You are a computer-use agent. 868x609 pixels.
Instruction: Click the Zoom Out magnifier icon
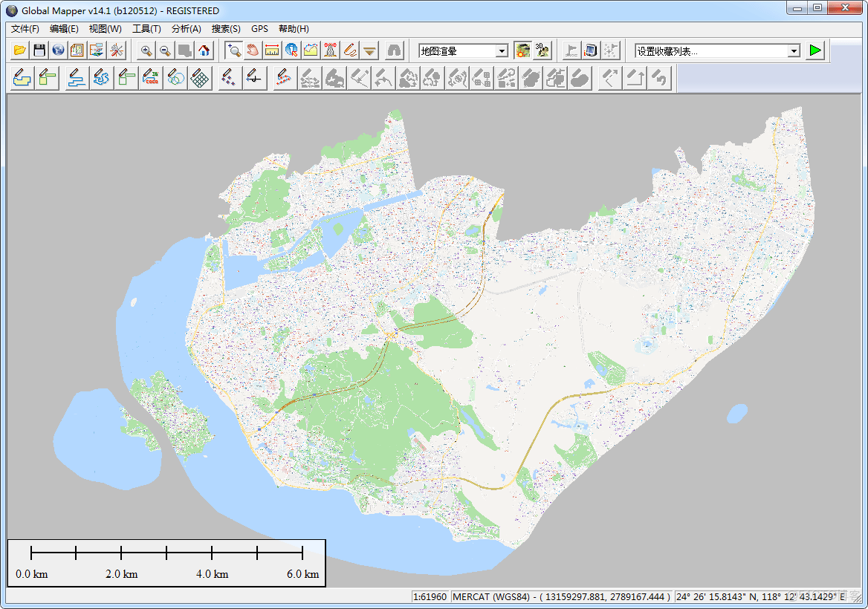tap(165, 51)
